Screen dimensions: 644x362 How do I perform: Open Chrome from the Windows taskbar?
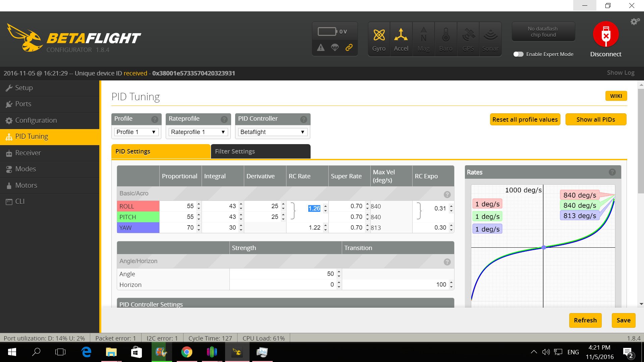tap(186, 352)
